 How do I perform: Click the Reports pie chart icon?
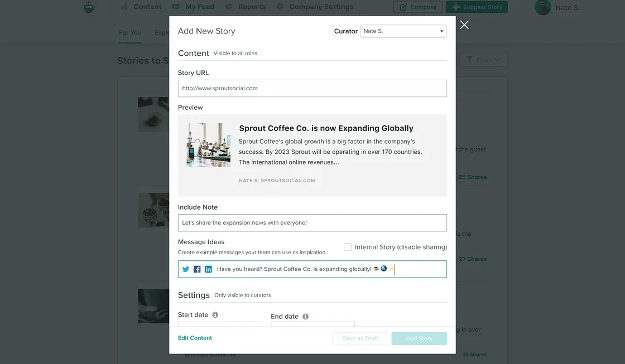click(x=229, y=6)
